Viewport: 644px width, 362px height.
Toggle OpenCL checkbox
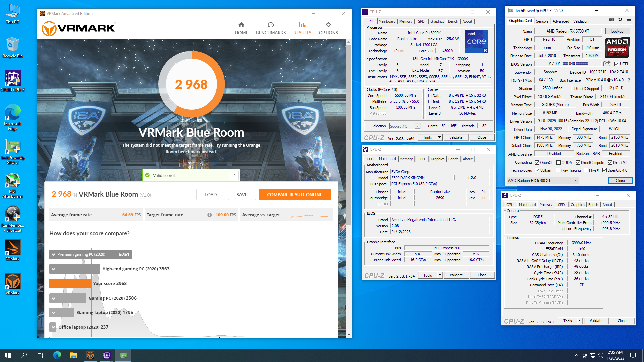point(537,163)
